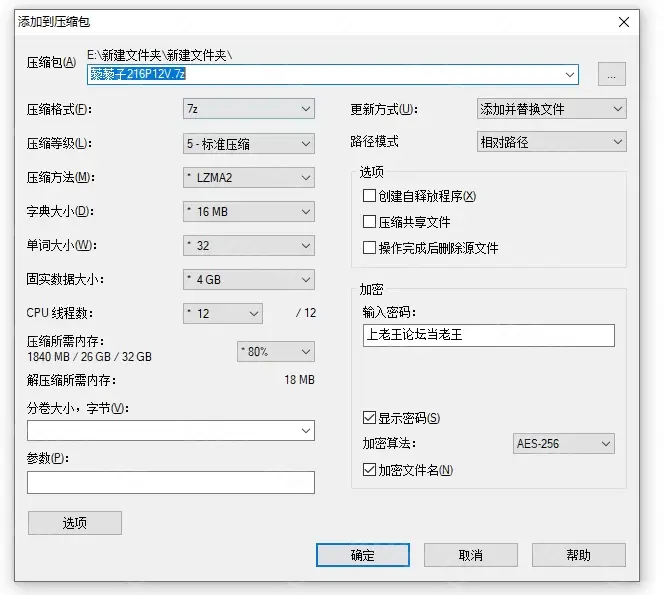Click the archive browse "..." button
The height and width of the screenshot is (595, 664).
point(611,75)
